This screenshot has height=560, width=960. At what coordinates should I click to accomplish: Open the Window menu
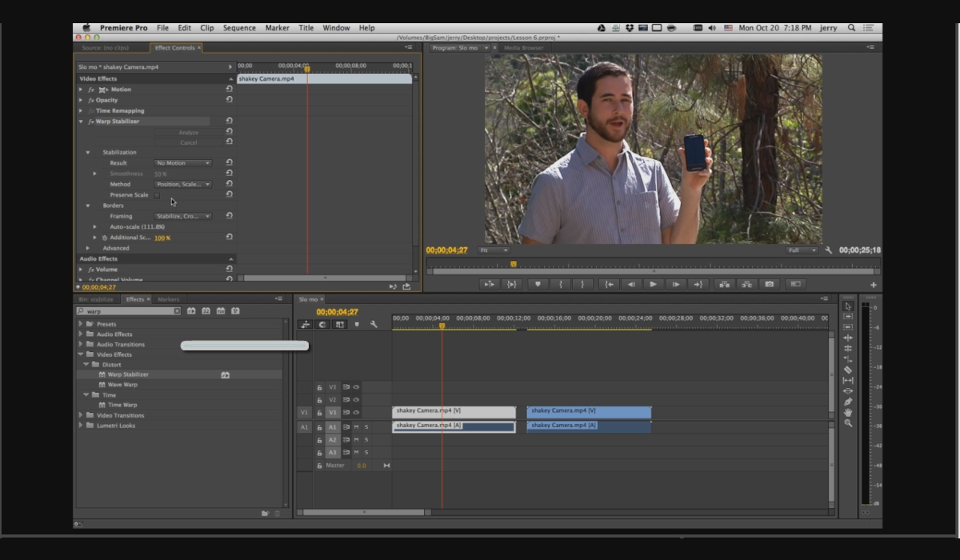click(x=336, y=28)
